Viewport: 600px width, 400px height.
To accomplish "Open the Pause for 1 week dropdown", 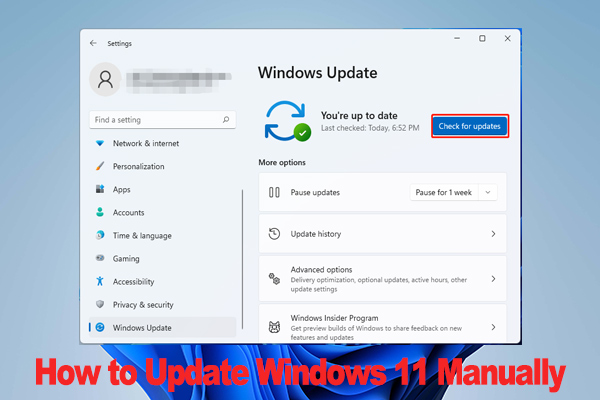I will (453, 193).
